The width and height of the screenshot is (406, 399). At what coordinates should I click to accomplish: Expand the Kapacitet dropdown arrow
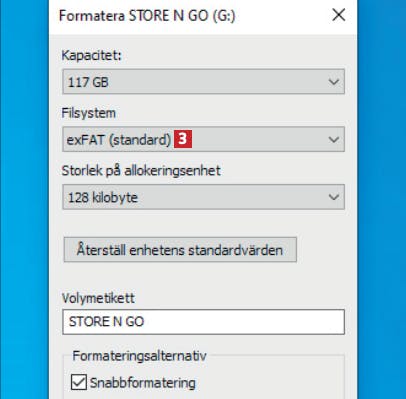tap(334, 82)
